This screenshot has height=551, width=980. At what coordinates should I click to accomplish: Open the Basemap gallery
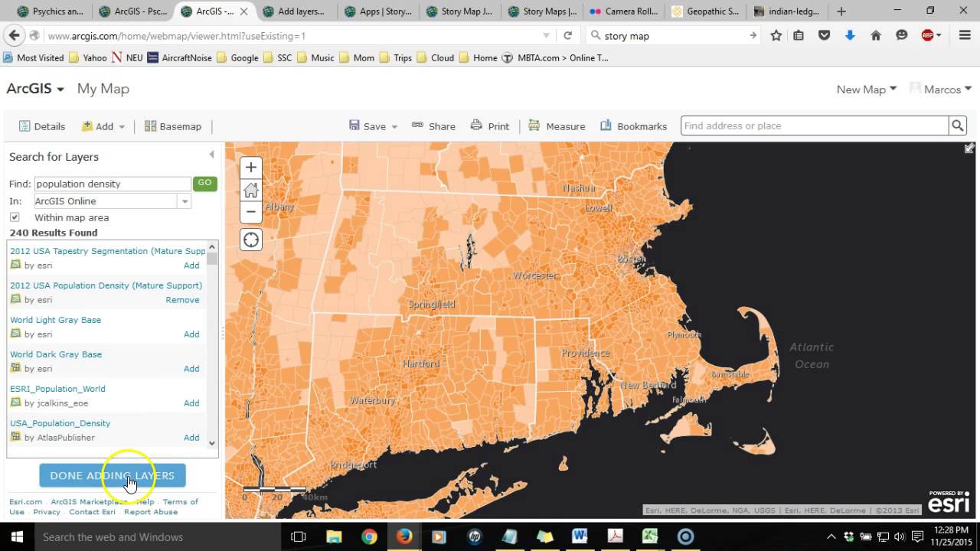[x=173, y=126]
